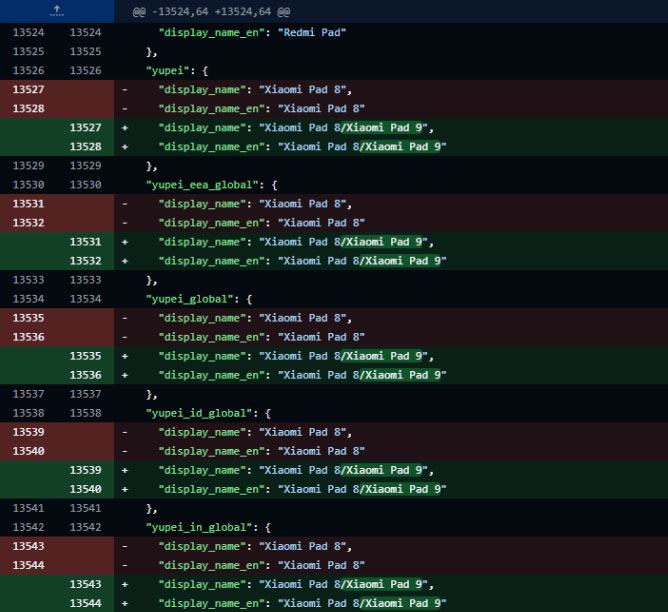Screen dimensions: 668x612
Task: Click the "yupei_id_global": { key line
Action: 208,413
